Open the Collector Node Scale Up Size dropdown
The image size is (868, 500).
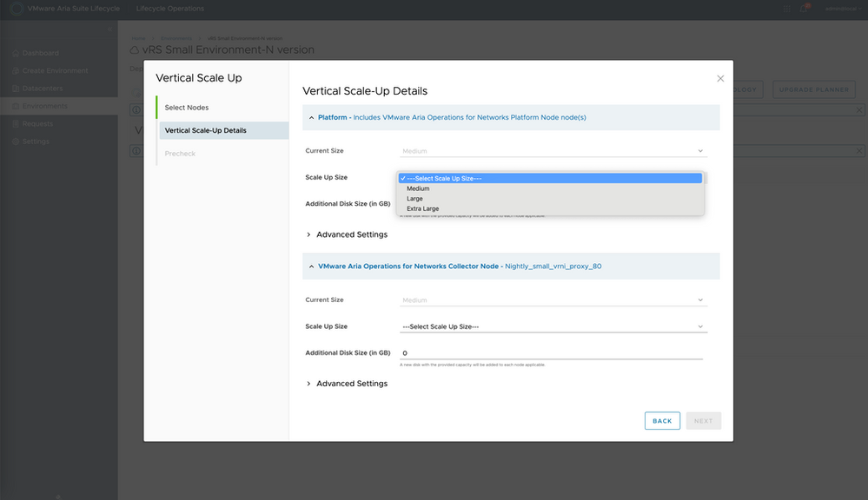(553, 326)
